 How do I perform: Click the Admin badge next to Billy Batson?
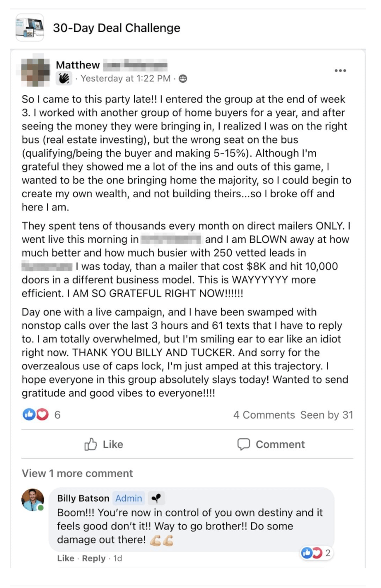tap(129, 498)
